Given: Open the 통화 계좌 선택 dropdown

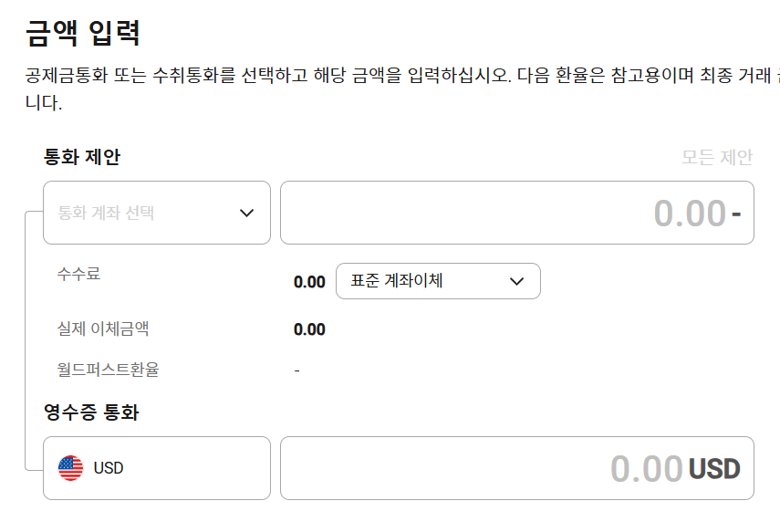Looking at the screenshot, I should (x=157, y=213).
